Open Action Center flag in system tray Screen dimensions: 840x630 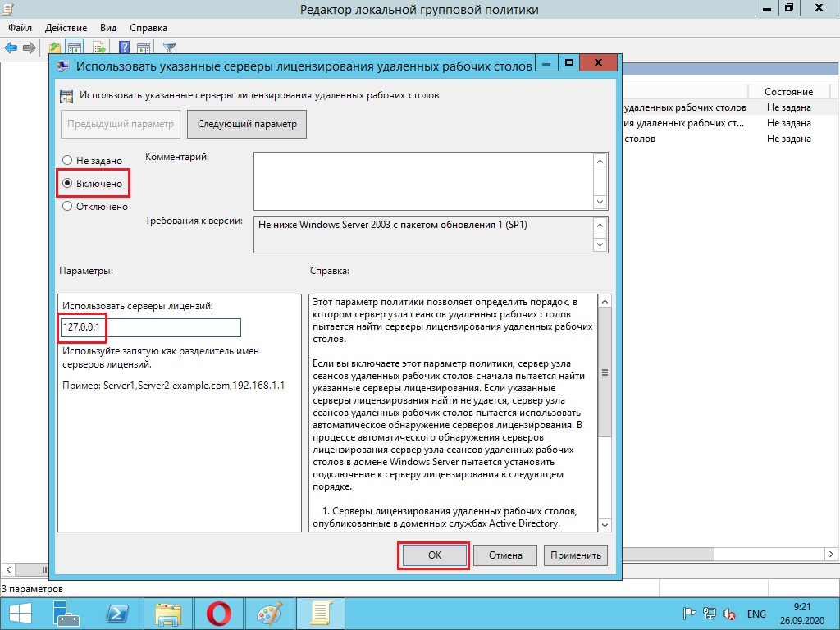pyautogui.click(x=689, y=614)
